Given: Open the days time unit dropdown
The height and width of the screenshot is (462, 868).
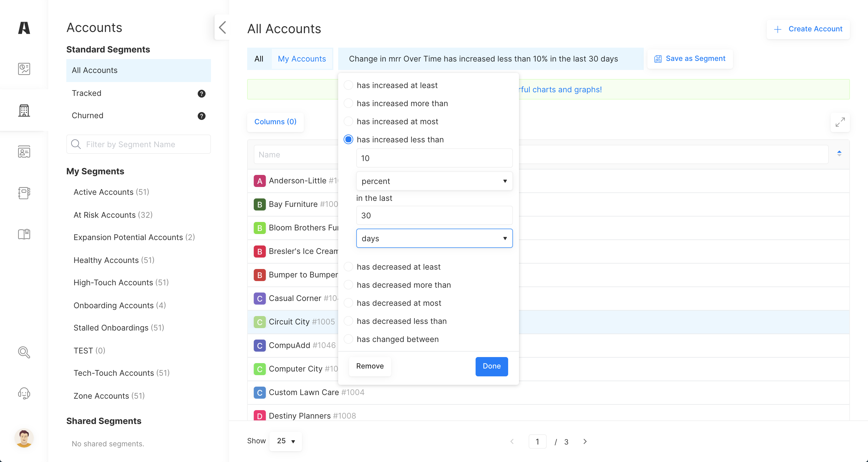Looking at the screenshot, I should [434, 239].
